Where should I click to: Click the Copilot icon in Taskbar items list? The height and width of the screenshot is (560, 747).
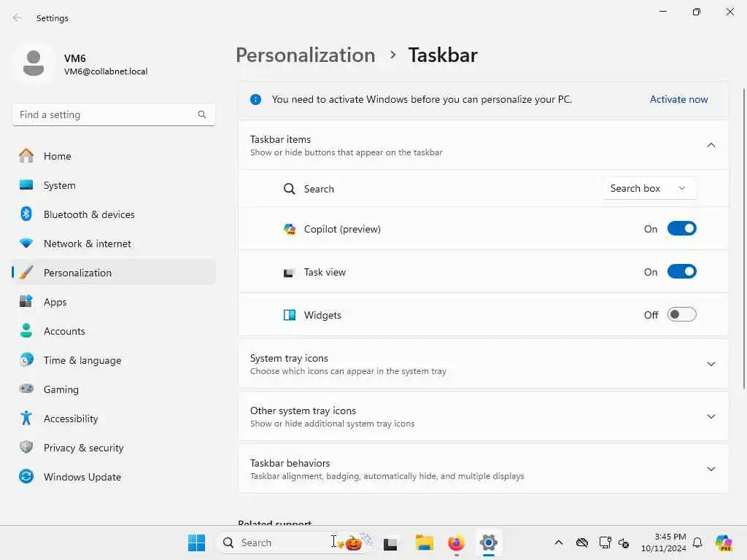click(289, 229)
